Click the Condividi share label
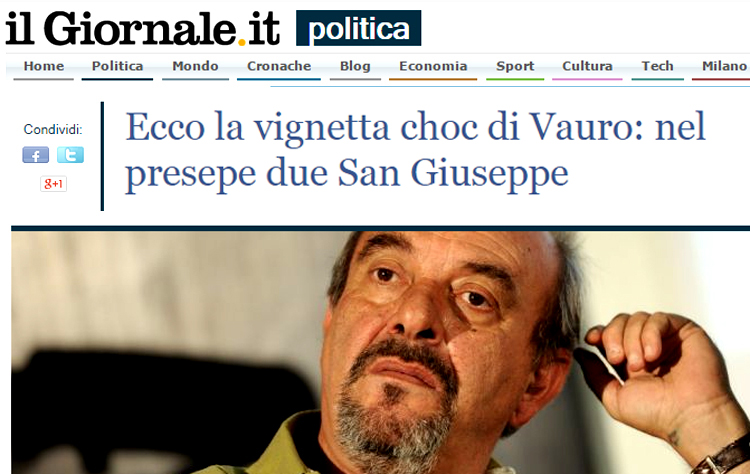This screenshot has width=750, height=474. pyautogui.click(x=53, y=129)
